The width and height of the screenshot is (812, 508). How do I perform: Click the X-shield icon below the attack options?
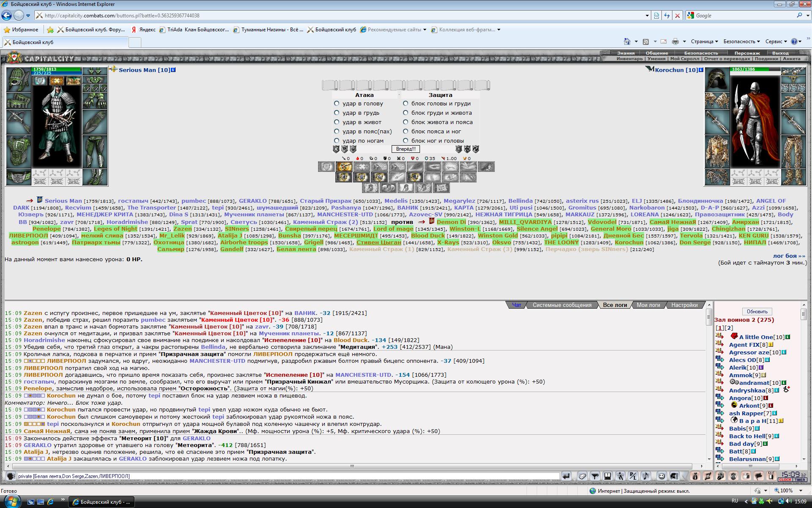coord(336,149)
